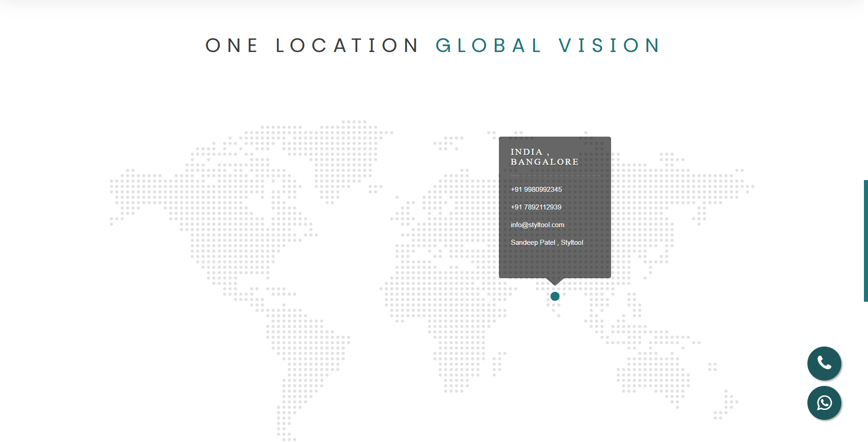Open the info@styltool.com email link
The width and height of the screenshot is (868, 442).
[537, 225]
